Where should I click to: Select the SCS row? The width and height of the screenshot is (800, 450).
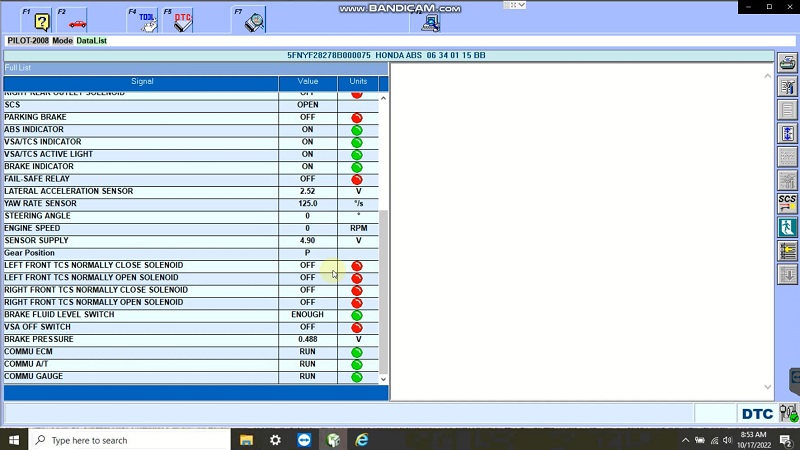click(x=191, y=105)
